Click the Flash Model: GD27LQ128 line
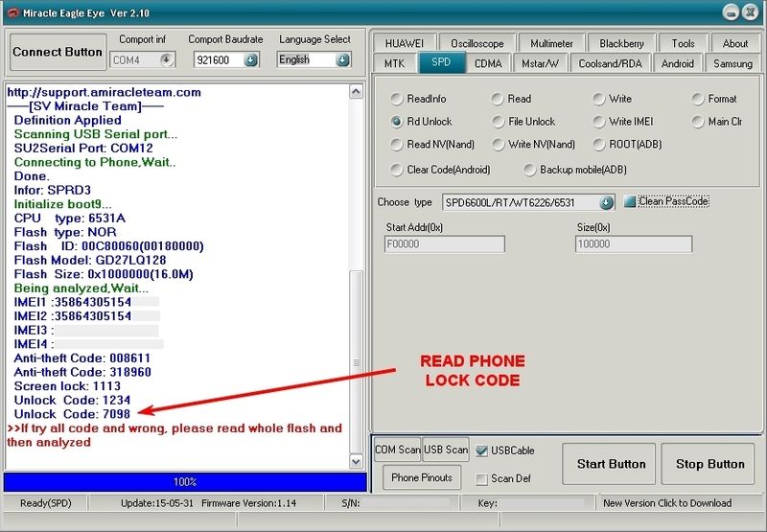Image resolution: width=767 pixels, height=532 pixels. pyautogui.click(x=90, y=260)
